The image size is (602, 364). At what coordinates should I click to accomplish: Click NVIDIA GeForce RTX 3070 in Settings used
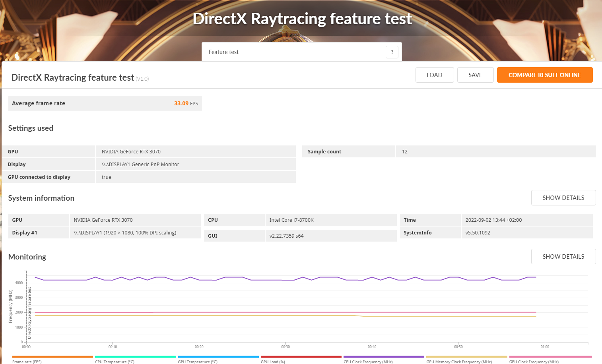[x=131, y=151]
